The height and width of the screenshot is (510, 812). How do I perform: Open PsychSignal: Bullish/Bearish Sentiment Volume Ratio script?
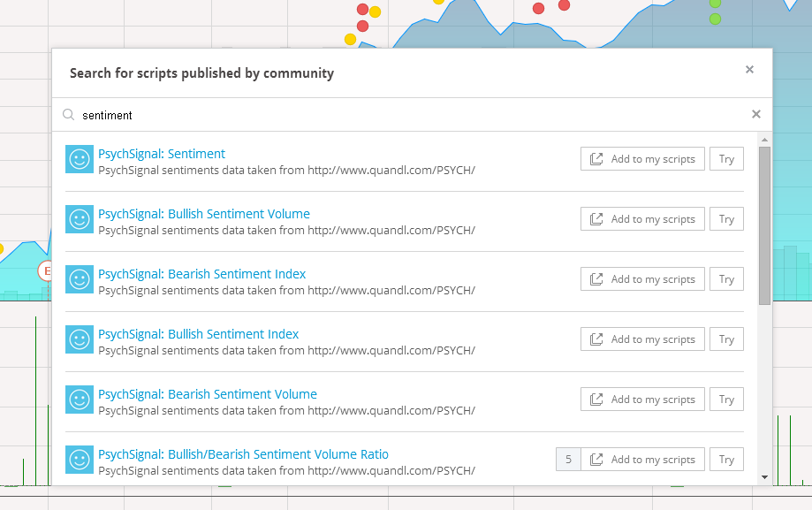click(243, 454)
